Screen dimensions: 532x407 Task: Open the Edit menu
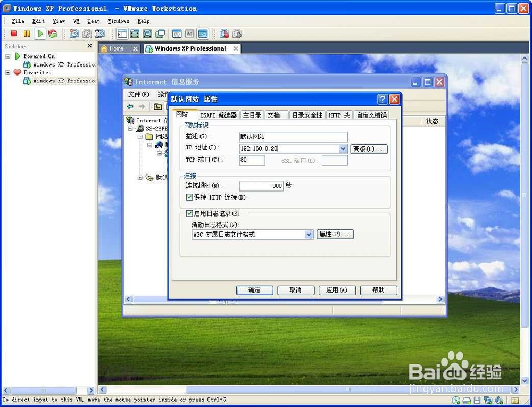[38, 21]
